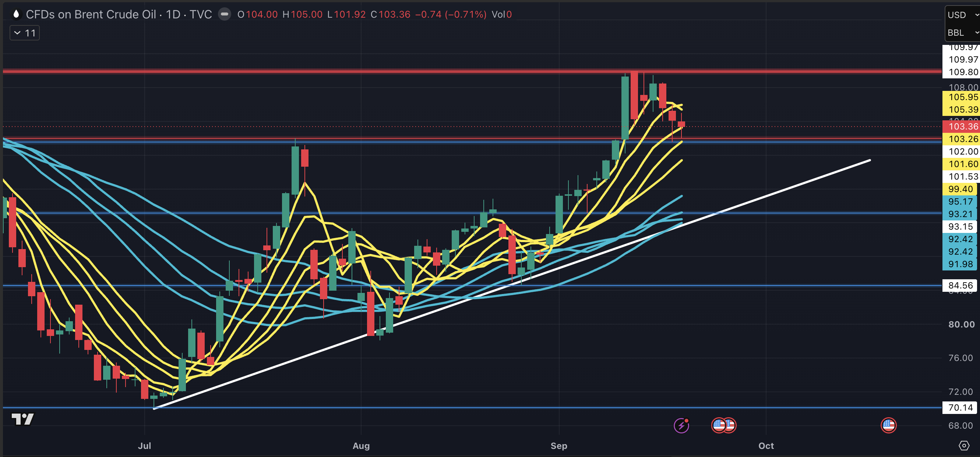Click the white 93.15 price label
Screen dimensions: 980x457
[960, 227]
